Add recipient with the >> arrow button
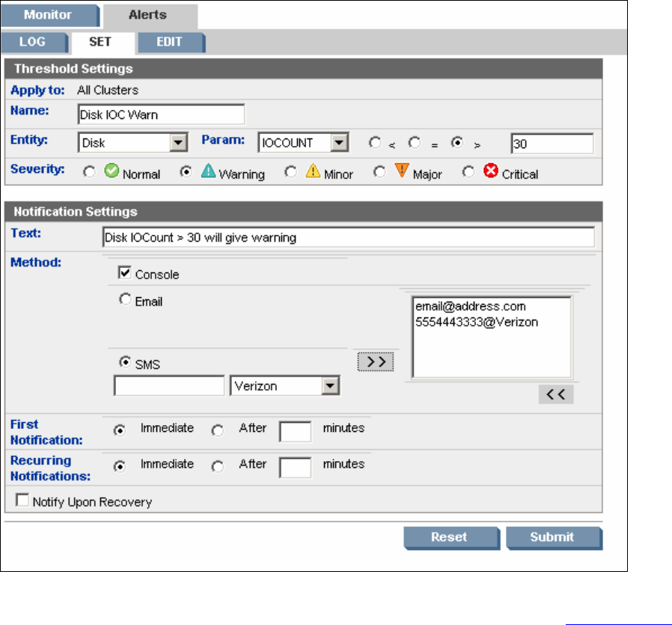 [376, 362]
